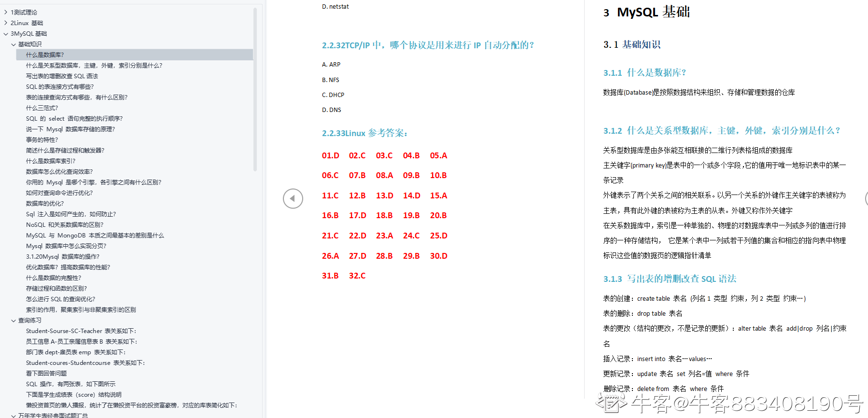This screenshot has width=868, height=418.
Task: Open 什么是数据的完整性?
Action: tap(54, 278)
